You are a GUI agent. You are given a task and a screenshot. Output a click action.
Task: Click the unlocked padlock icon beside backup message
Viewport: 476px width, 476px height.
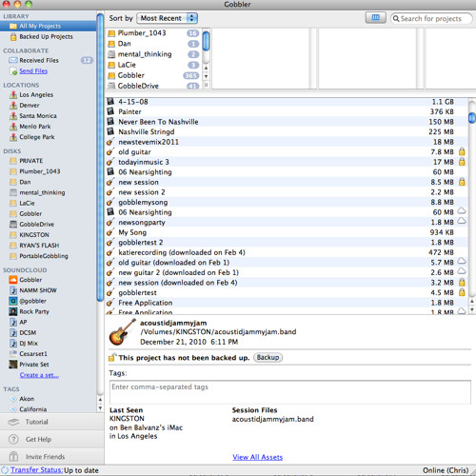click(x=112, y=358)
